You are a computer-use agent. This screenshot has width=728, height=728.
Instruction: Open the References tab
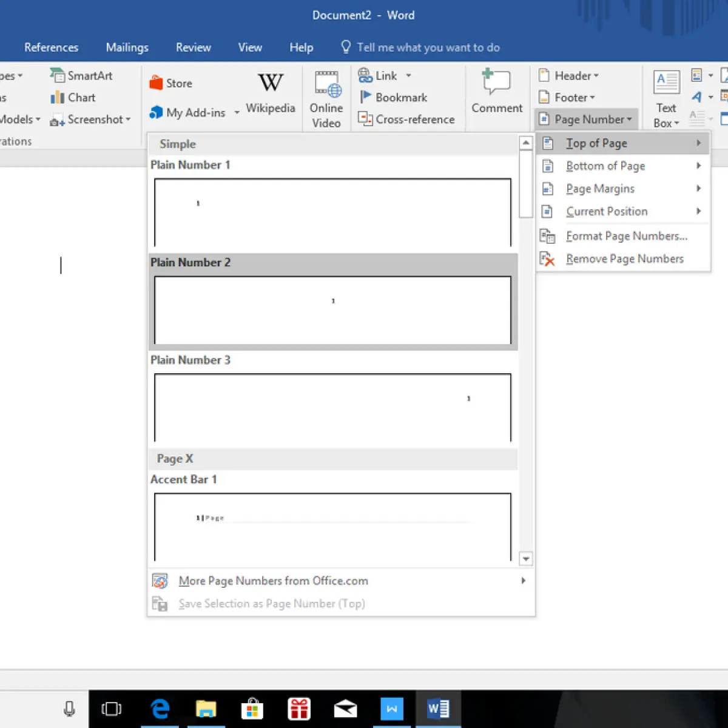pos(51,47)
